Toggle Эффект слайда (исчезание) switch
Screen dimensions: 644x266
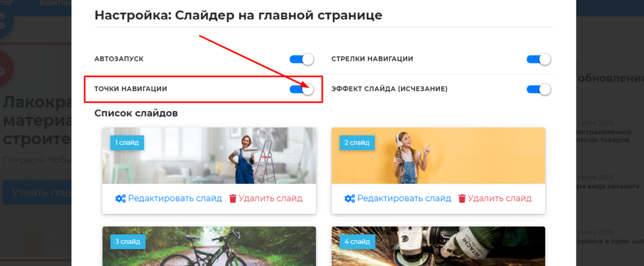[539, 89]
